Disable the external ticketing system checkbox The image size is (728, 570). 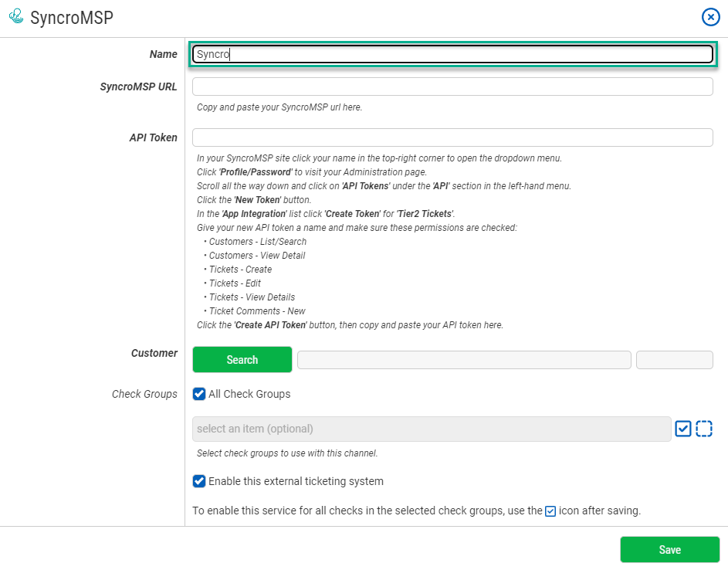(199, 481)
